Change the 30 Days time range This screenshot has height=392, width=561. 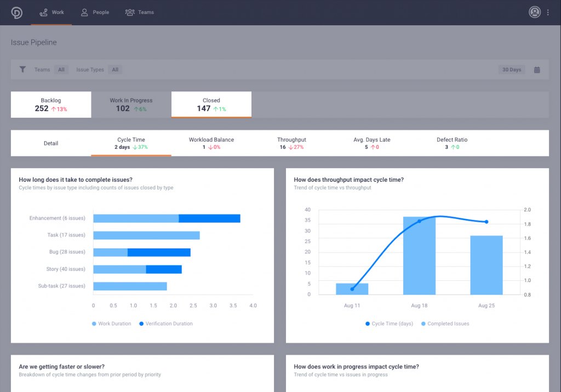(x=511, y=70)
